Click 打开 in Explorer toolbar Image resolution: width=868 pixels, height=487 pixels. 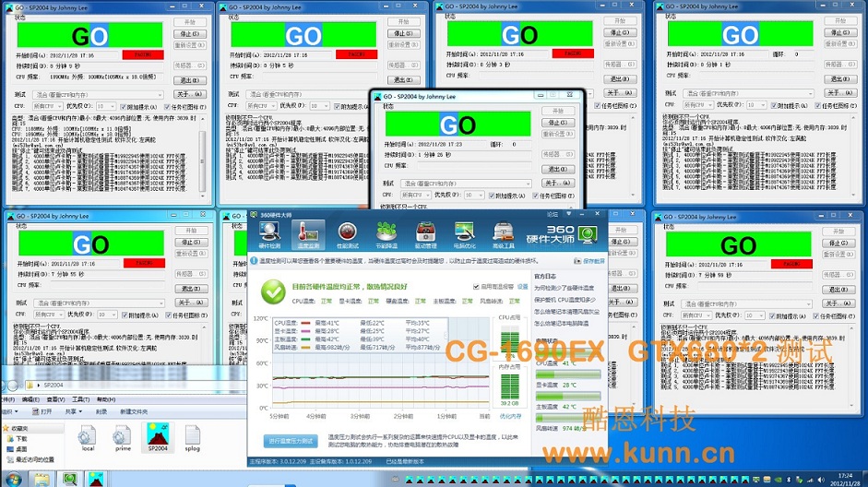42,411
